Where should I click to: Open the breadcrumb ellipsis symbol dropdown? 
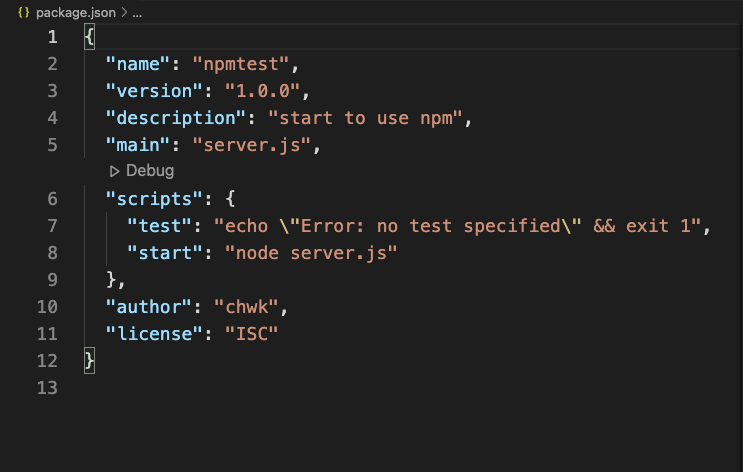tap(136, 14)
